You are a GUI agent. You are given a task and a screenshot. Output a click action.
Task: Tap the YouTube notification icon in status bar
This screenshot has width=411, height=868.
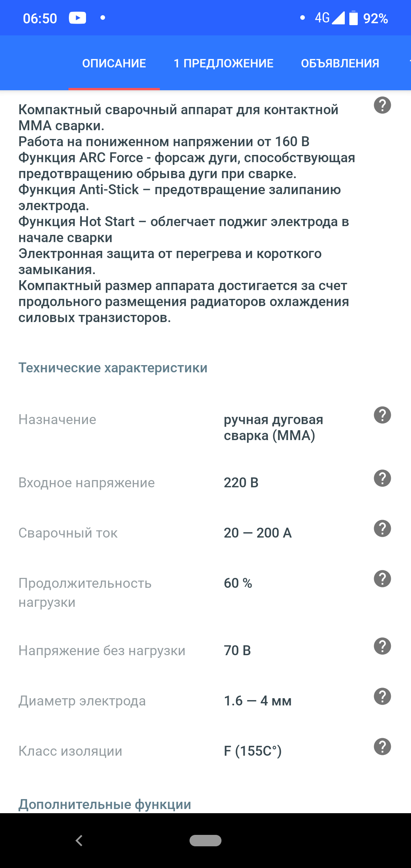pyautogui.click(x=77, y=18)
